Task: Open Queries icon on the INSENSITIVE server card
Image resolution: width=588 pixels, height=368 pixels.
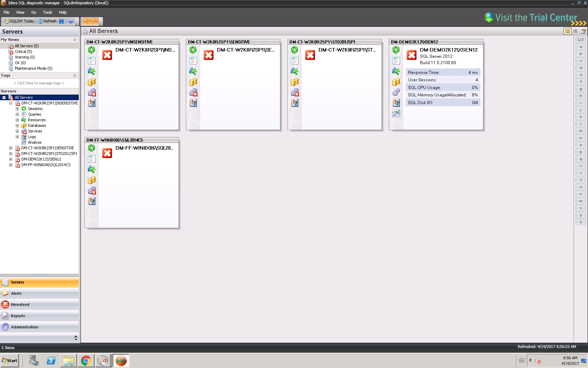Action: [x=92, y=61]
